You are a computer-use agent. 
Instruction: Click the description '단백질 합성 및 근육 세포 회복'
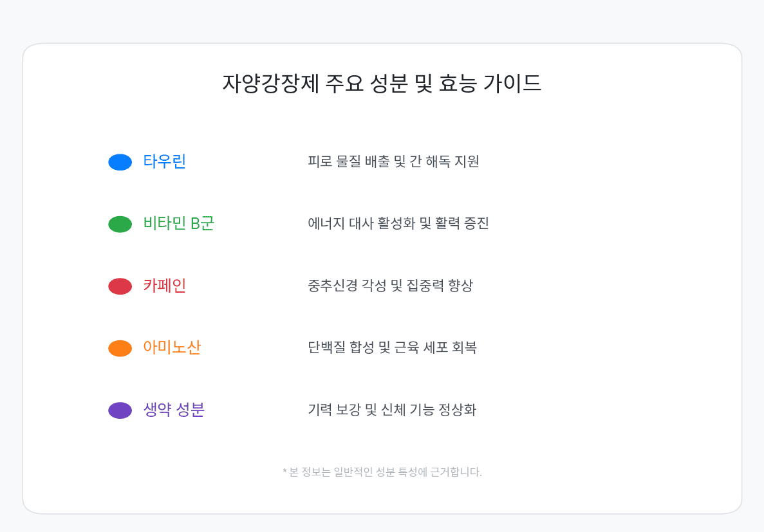(x=392, y=347)
